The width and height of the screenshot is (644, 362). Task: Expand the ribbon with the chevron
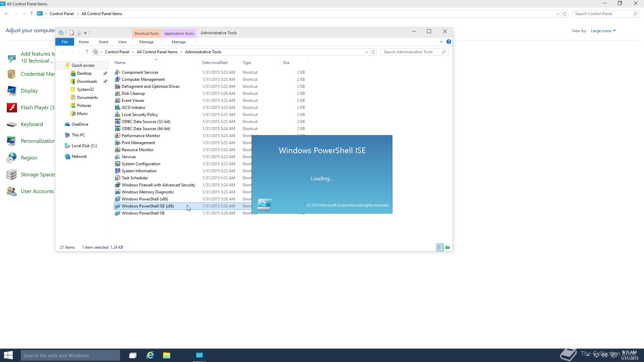click(x=441, y=42)
